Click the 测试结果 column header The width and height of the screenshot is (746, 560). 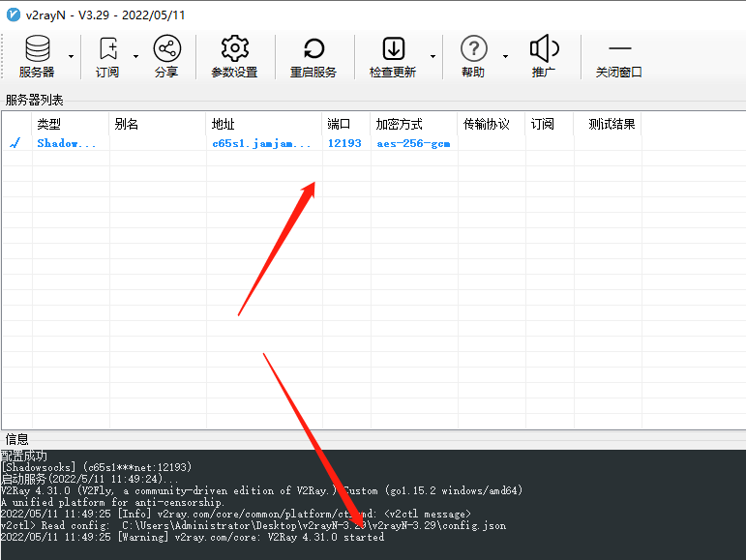click(x=612, y=124)
